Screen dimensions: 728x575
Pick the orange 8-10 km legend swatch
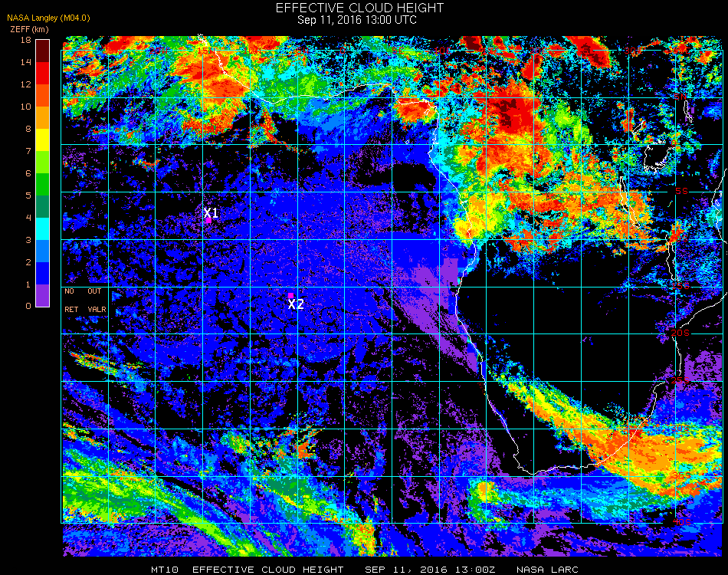point(42,118)
